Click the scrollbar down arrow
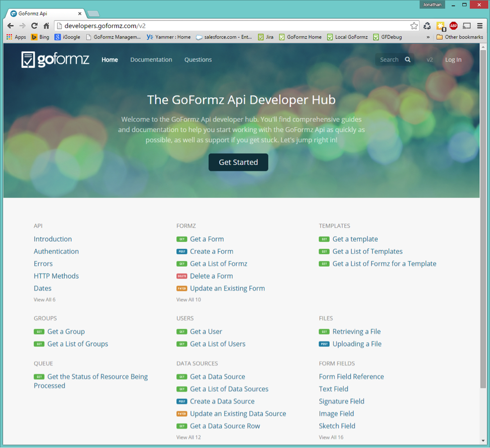This screenshot has width=490, height=448. (x=483, y=441)
